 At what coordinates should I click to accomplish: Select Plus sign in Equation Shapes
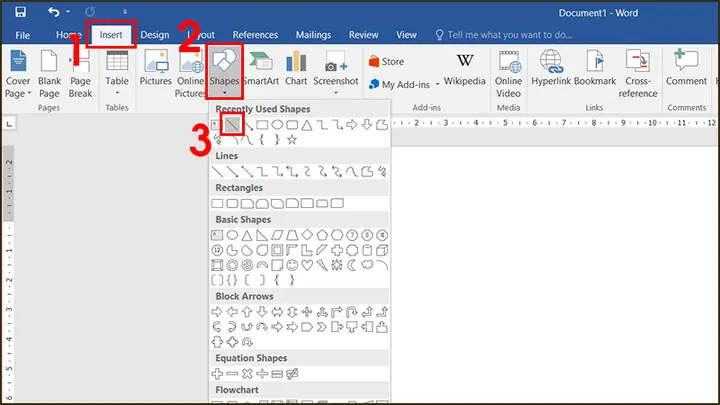pyautogui.click(x=217, y=374)
